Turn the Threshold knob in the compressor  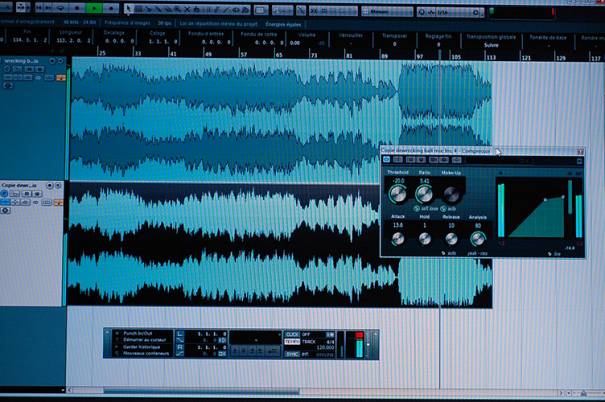[398, 193]
